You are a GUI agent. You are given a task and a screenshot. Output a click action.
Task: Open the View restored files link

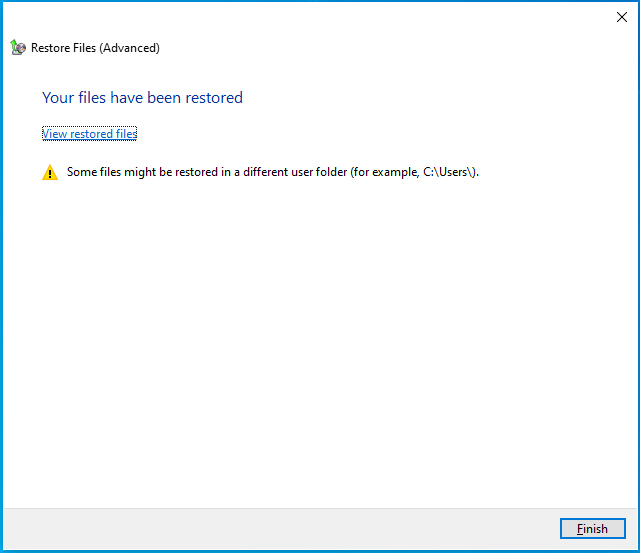click(x=89, y=134)
